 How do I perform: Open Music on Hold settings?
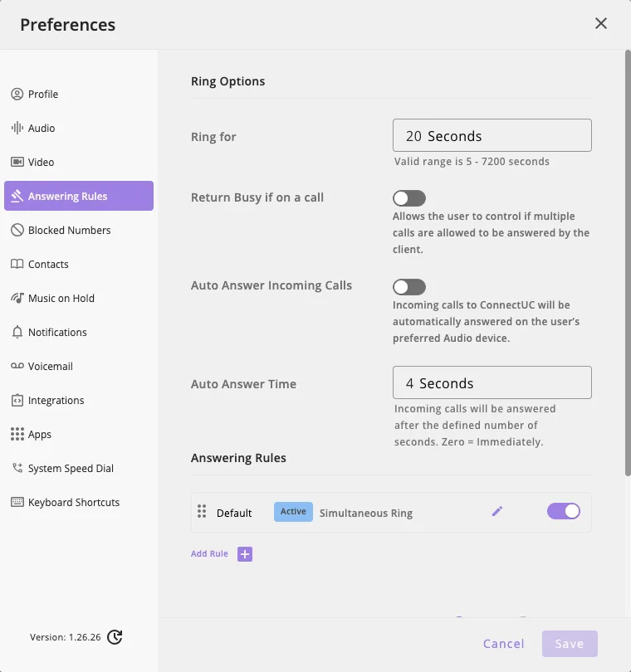[79, 298]
